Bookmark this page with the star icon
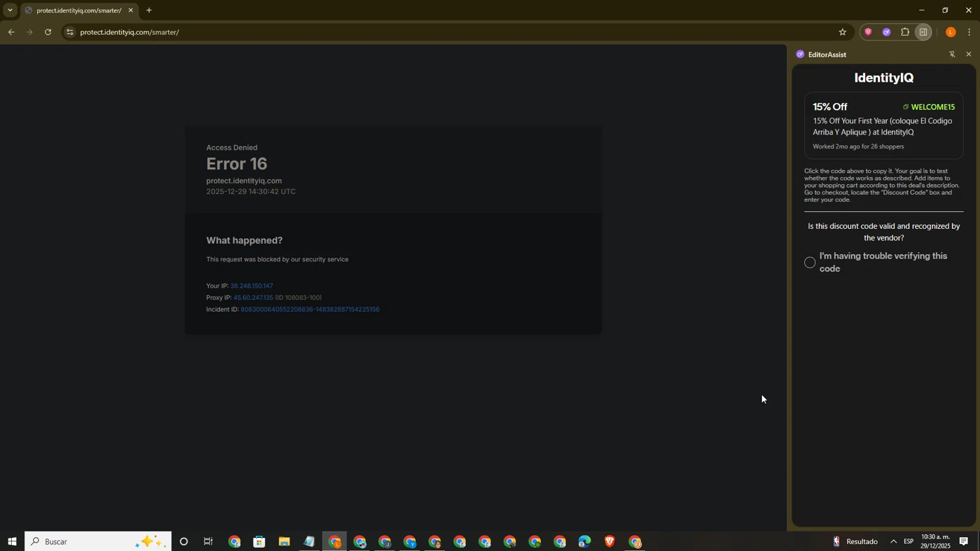Screen dimensions: 980x551 pyautogui.click(x=842, y=32)
